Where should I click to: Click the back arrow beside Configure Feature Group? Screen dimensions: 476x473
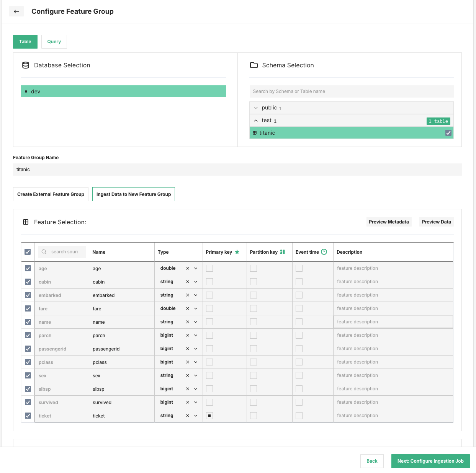16,11
